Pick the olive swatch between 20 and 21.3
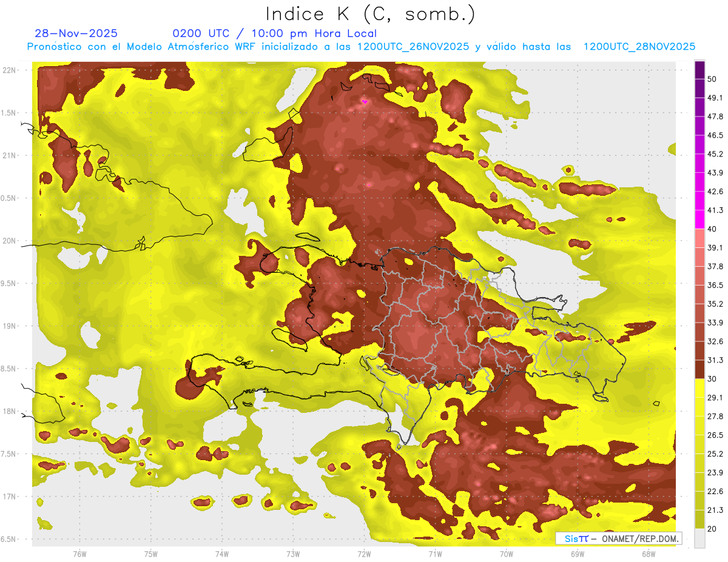This screenshot has width=728, height=562. [699, 520]
